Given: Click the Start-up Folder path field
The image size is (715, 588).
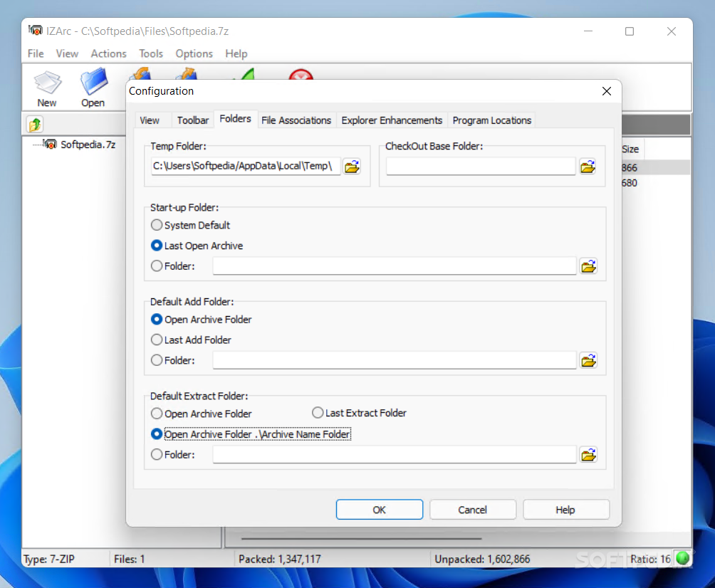Looking at the screenshot, I should (395, 266).
